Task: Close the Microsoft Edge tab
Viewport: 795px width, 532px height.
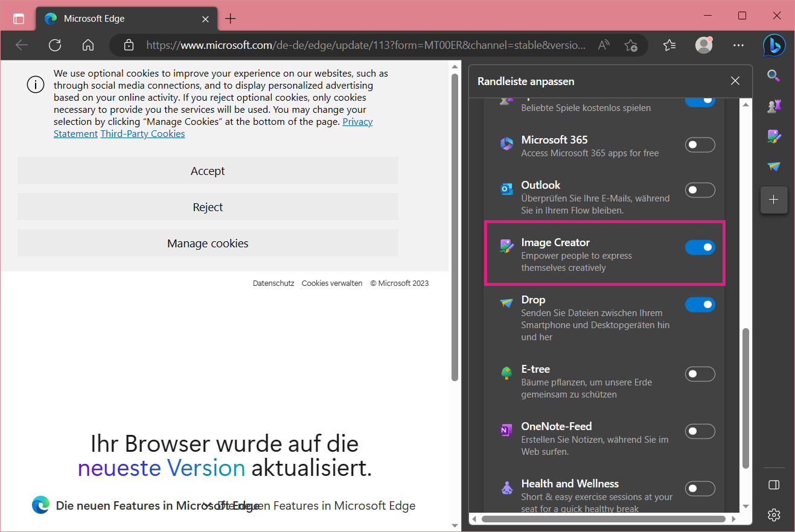Action: click(205, 19)
